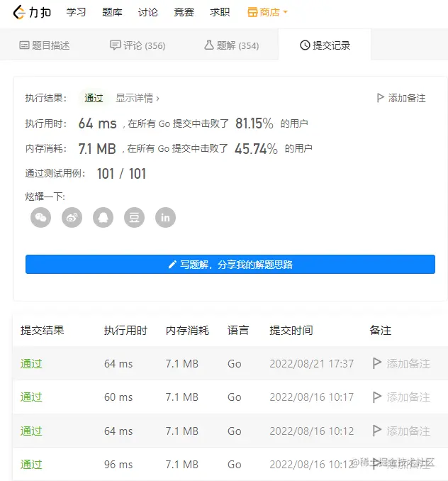Click the 60 ms table cell

click(118, 397)
